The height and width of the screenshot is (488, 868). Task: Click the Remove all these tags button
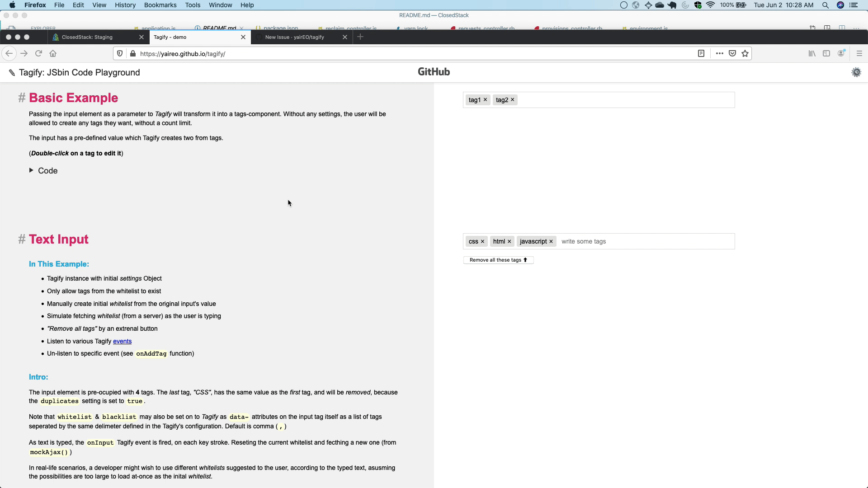click(x=498, y=260)
